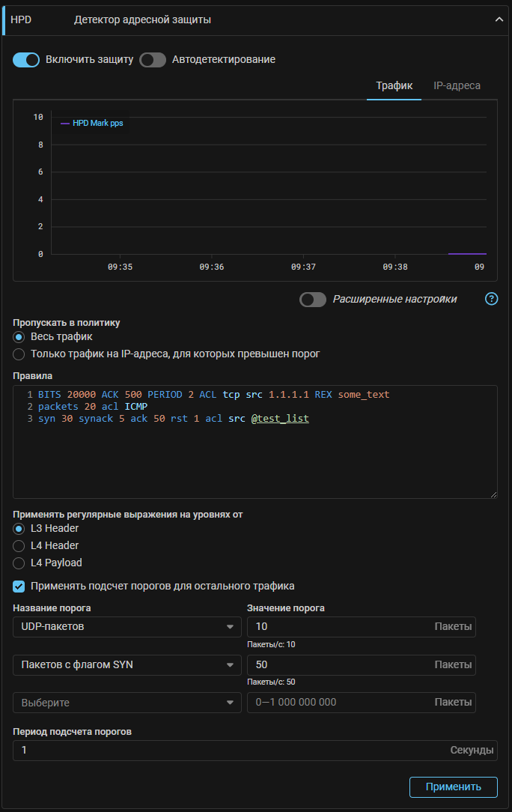The height and width of the screenshot is (812, 512).
Task: Turn on 'Расширенные настройки' toggle
Action: tap(313, 300)
